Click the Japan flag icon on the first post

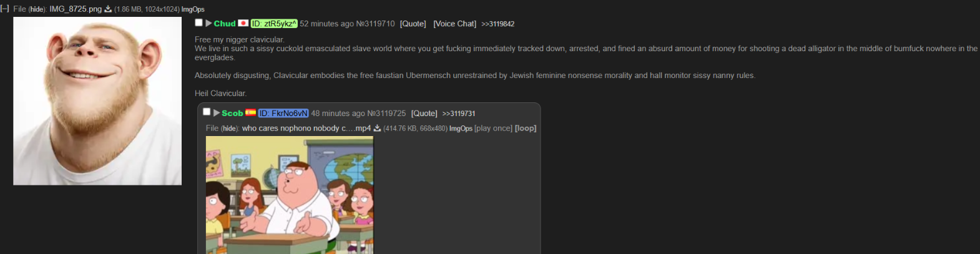(x=243, y=23)
